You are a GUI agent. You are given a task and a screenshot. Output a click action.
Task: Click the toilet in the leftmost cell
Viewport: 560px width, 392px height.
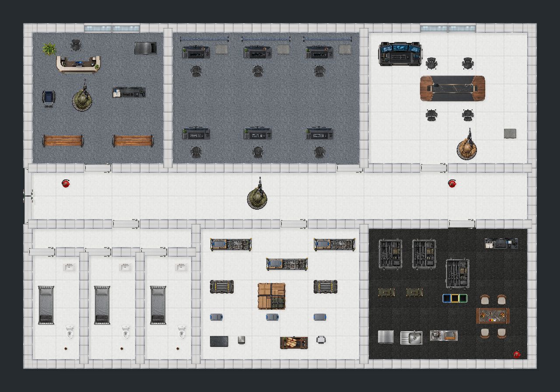tap(70, 332)
